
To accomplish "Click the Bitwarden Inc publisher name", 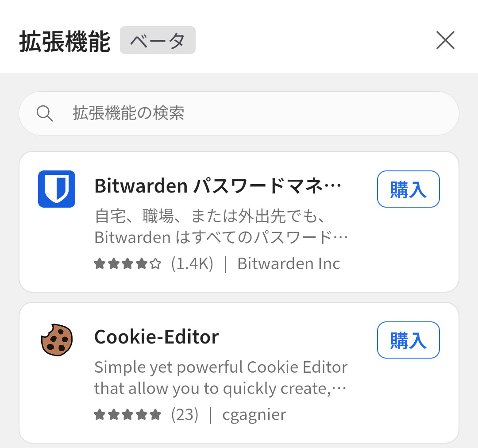I will tap(288, 263).
